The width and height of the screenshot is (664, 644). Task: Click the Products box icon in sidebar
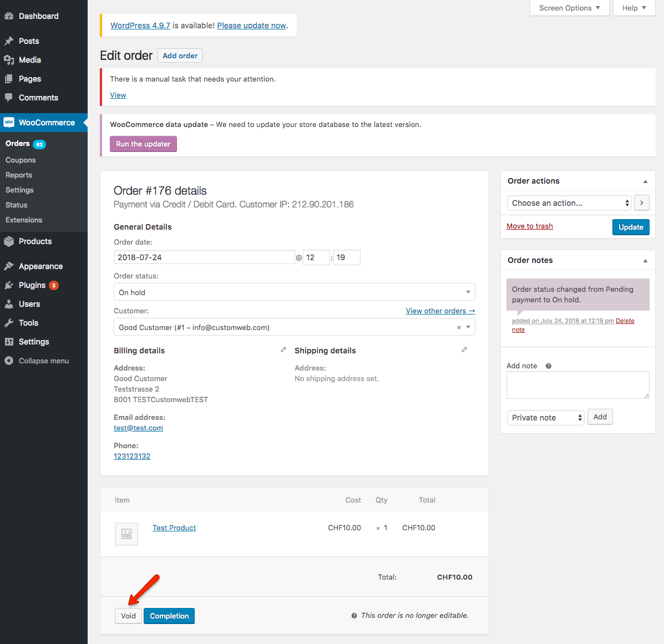point(9,241)
